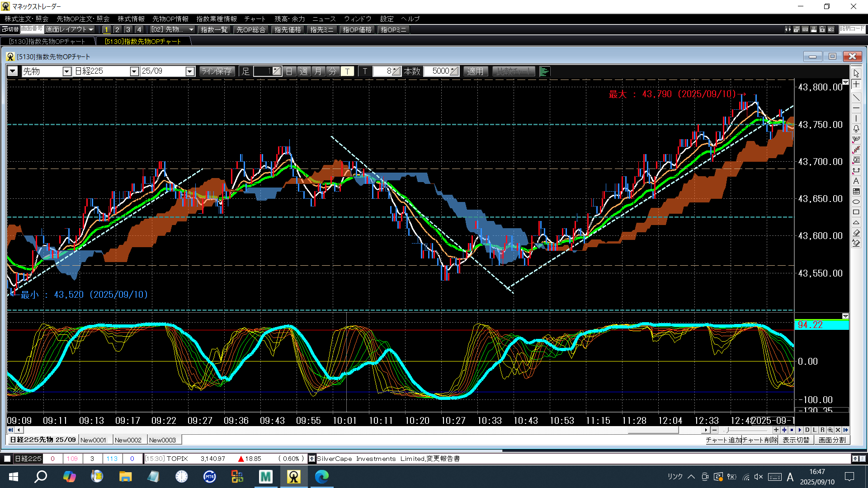868x488 pixels.
Task: Expand the 25/09 contract month dropdown
Action: (190, 71)
